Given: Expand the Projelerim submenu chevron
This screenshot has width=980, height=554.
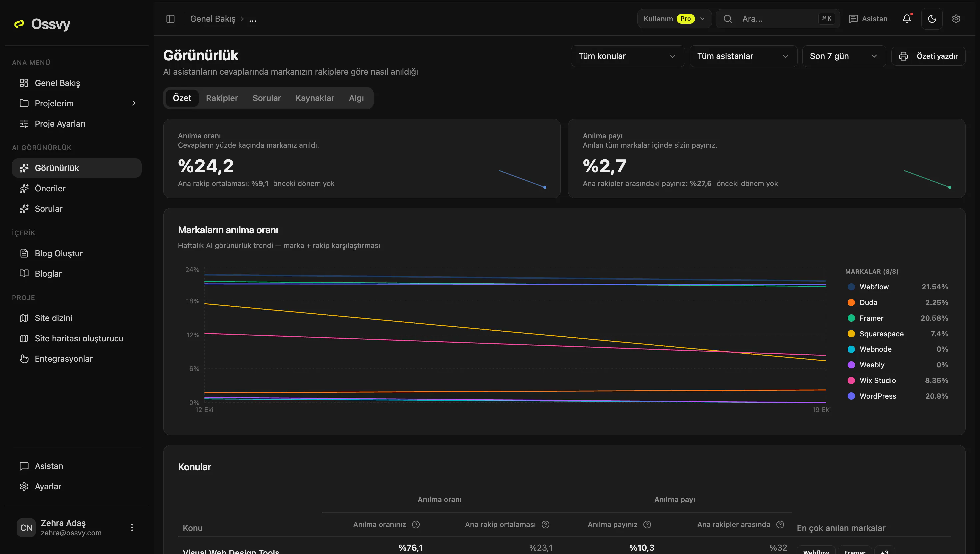Looking at the screenshot, I should (134, 103).
